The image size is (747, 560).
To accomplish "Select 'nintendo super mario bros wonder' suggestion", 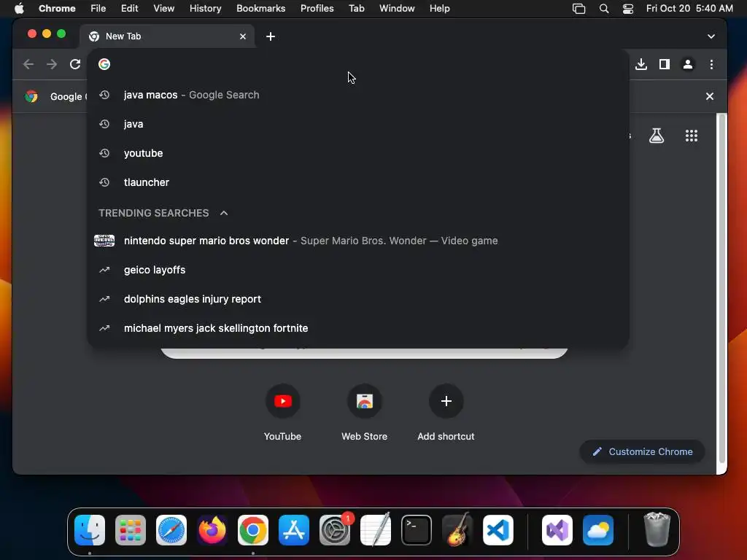I will coord(358,241).
